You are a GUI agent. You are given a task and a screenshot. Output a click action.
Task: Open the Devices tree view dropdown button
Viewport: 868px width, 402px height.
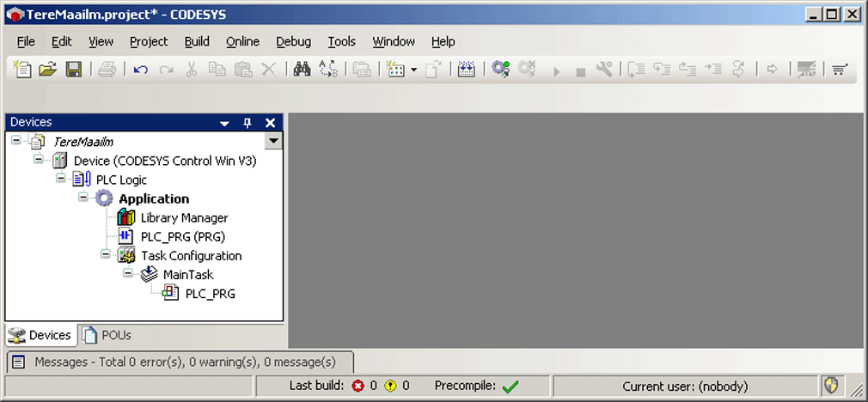coord(273,141)
